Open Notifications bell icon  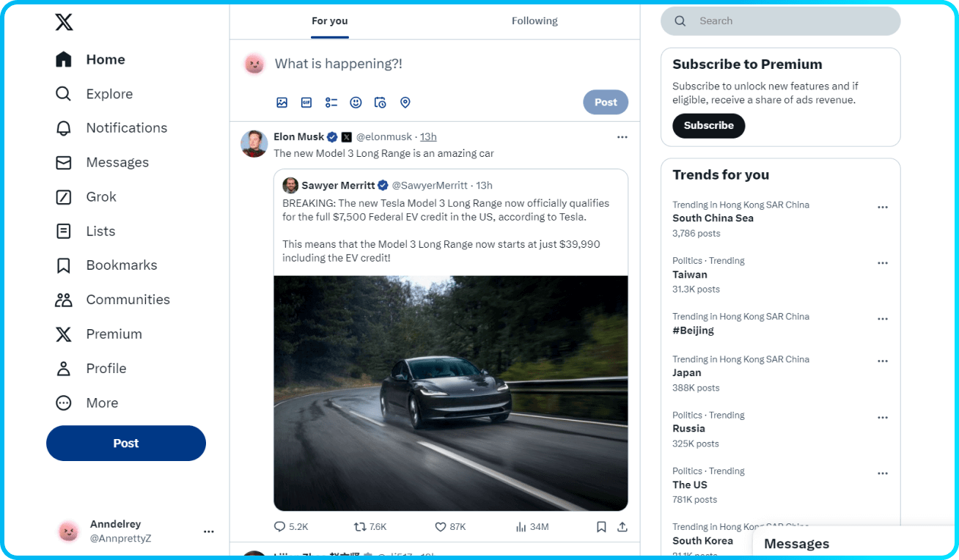(64, 128)
